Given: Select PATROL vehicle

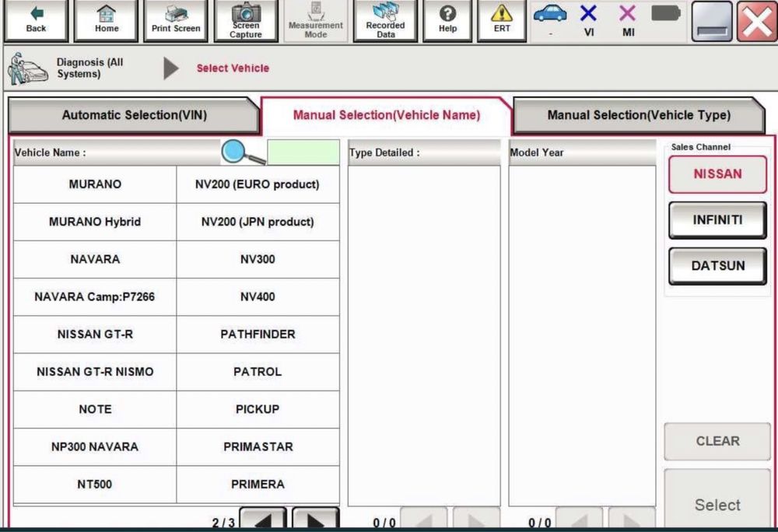Looking at the screenshot, I should (258, 371).
